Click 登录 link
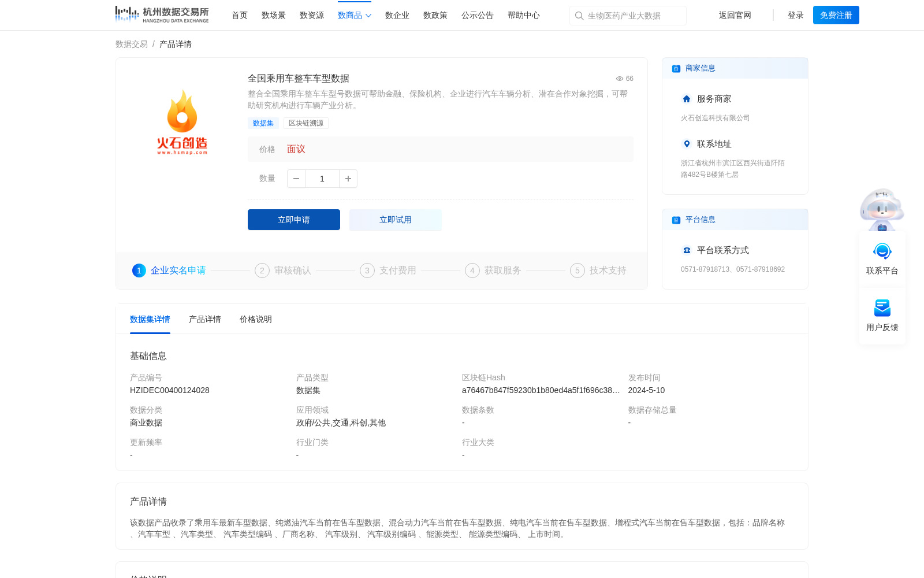924x578 pixels. click(796, 16)
